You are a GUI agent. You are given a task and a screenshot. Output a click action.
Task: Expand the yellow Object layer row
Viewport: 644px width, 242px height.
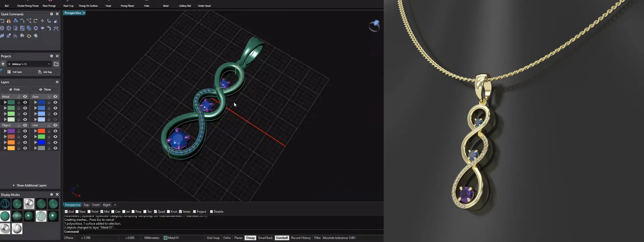point(5,148)
